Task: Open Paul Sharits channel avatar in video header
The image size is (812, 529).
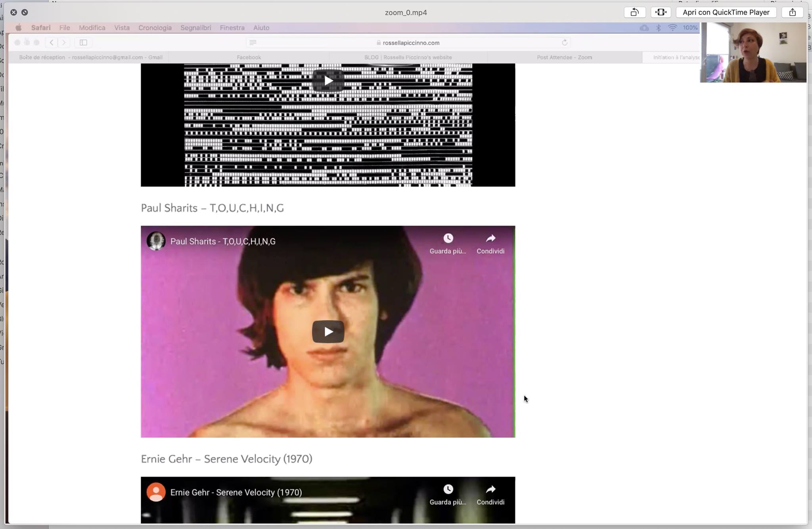Action: (x=156, y=241)
